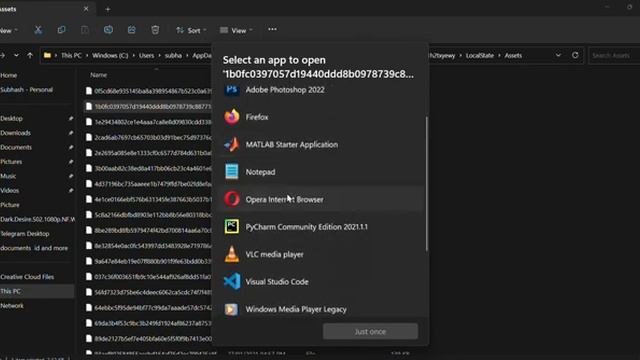Click the folder icon in address bar
Viewport: 640px width, 360px height.
[47, 55]
